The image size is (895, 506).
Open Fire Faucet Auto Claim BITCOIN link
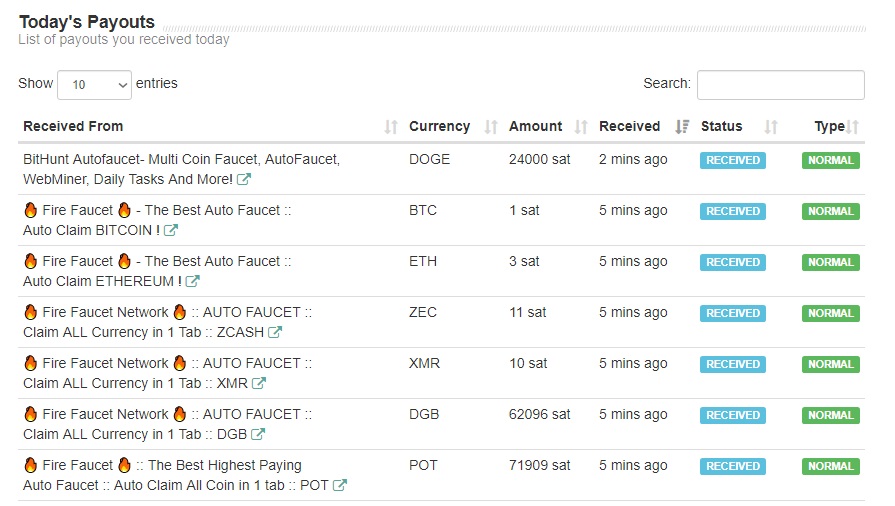[157, 220]
